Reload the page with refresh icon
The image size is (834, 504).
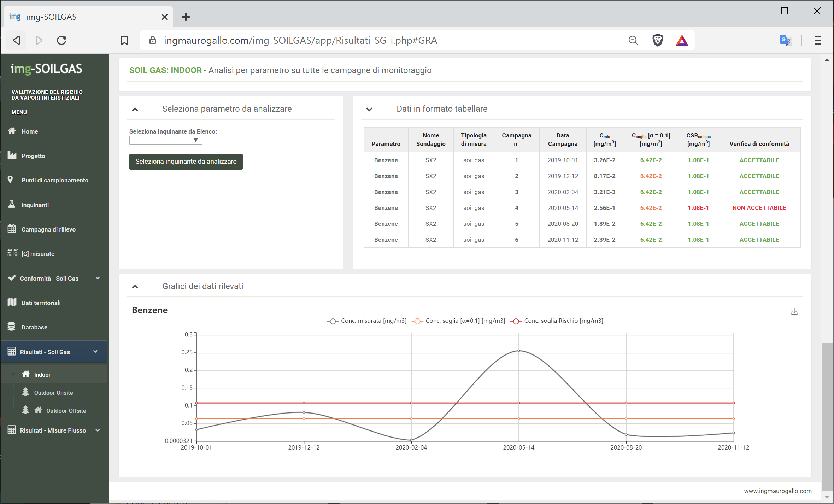pyautogui.click(x=61, y=40)
